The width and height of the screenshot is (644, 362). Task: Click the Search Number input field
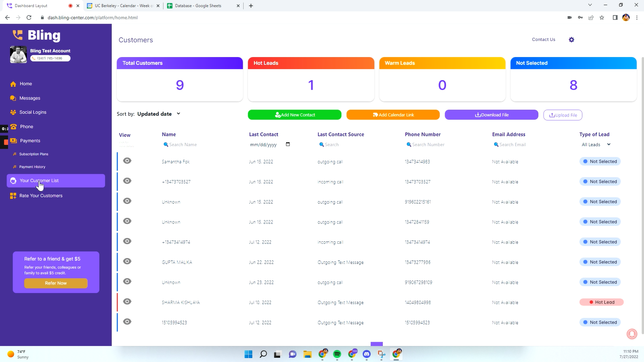point(443,145)
